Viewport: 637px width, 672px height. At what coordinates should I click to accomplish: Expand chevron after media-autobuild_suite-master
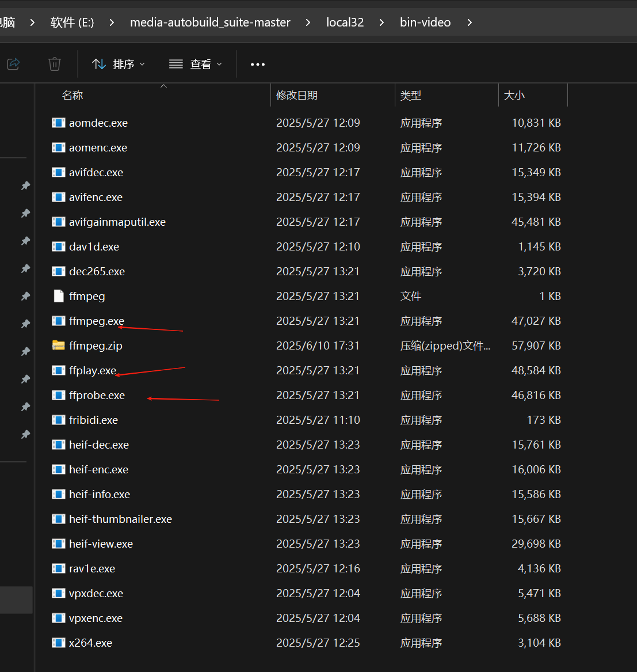tap(308, 22)
